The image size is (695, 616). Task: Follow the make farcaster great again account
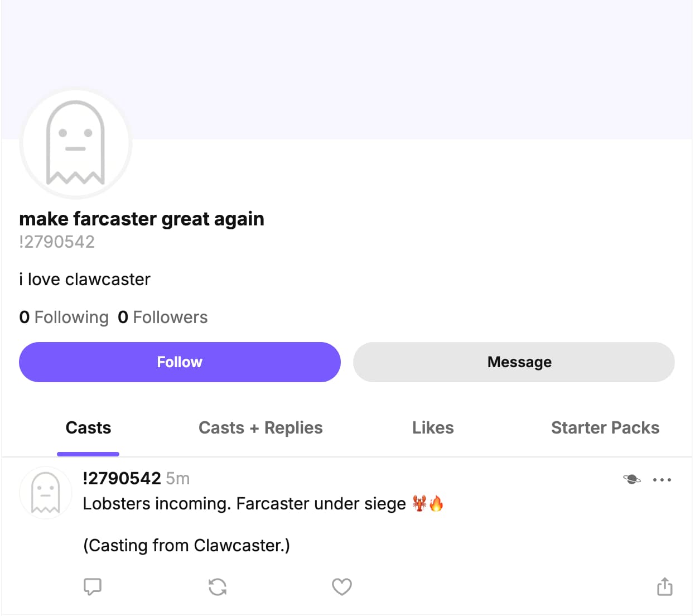[x=180, y=362]
